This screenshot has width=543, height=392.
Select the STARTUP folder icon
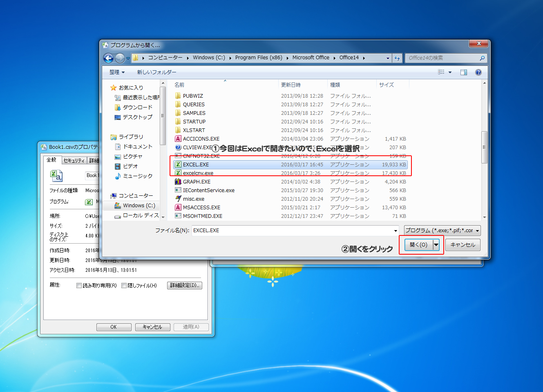(178, 121)
